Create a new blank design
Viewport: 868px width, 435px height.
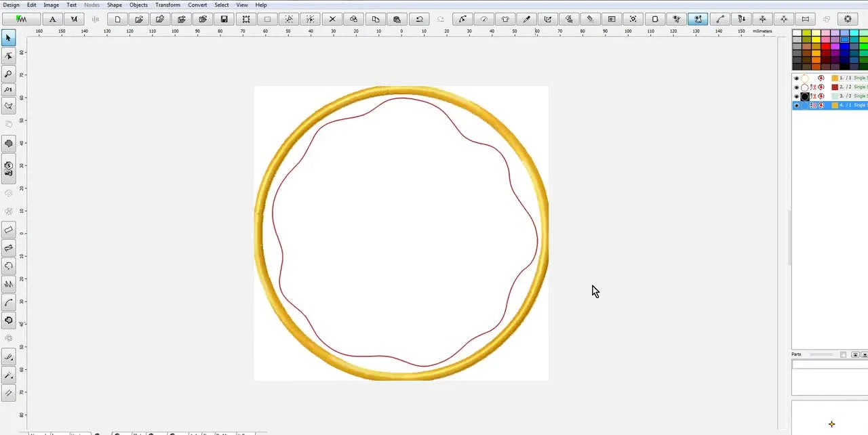pos(117,19)
